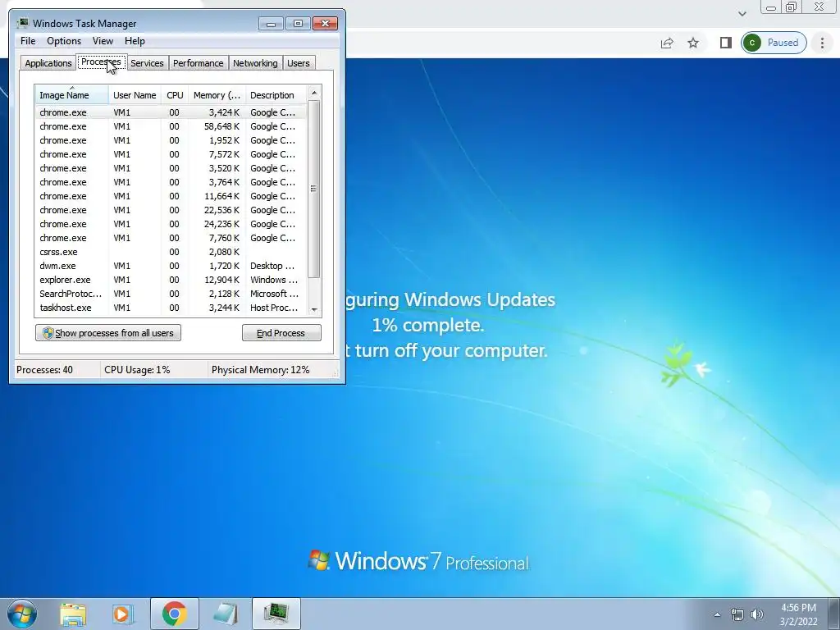The height and width of the screenshot is (630, 840).
Task: Select the explorer.exe process row
Action: [x=171, y=280]
